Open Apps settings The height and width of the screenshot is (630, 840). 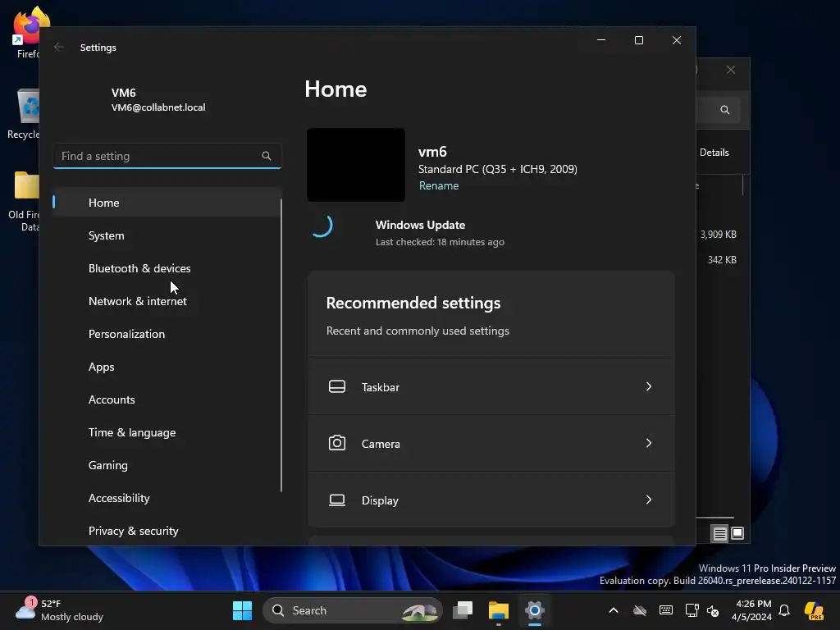point(167,367)
